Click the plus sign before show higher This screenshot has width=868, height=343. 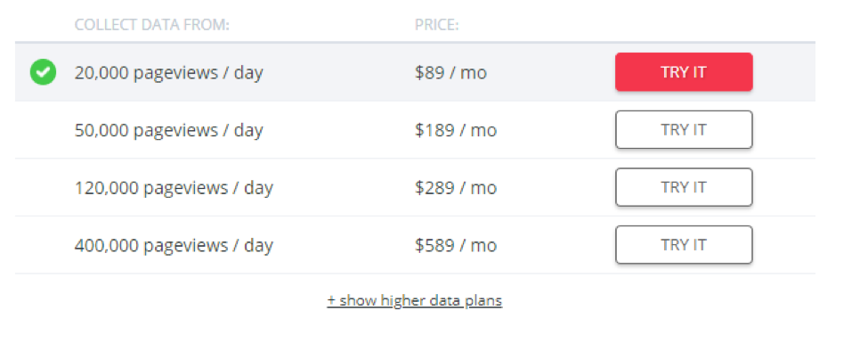[331, 301]
